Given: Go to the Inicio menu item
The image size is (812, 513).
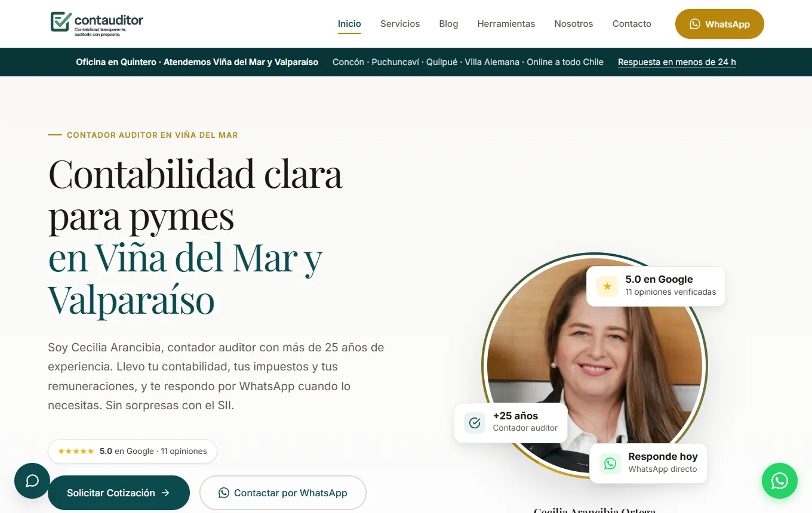Looking at the screenshot, I should point(349,24).
